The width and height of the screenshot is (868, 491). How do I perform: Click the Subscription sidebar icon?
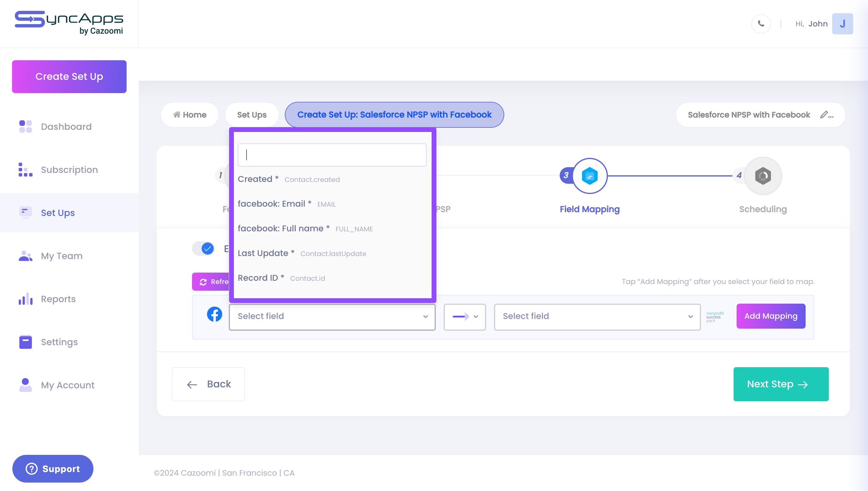point(26,170)
